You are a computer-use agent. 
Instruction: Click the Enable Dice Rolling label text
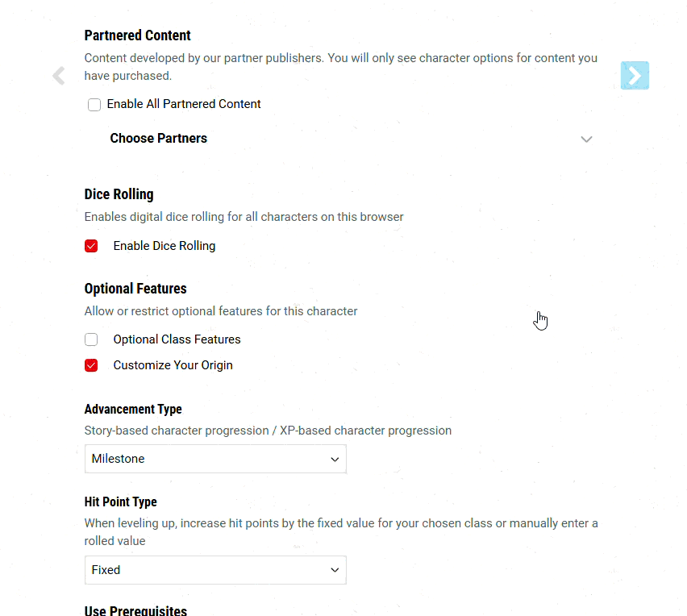(164, 246)
